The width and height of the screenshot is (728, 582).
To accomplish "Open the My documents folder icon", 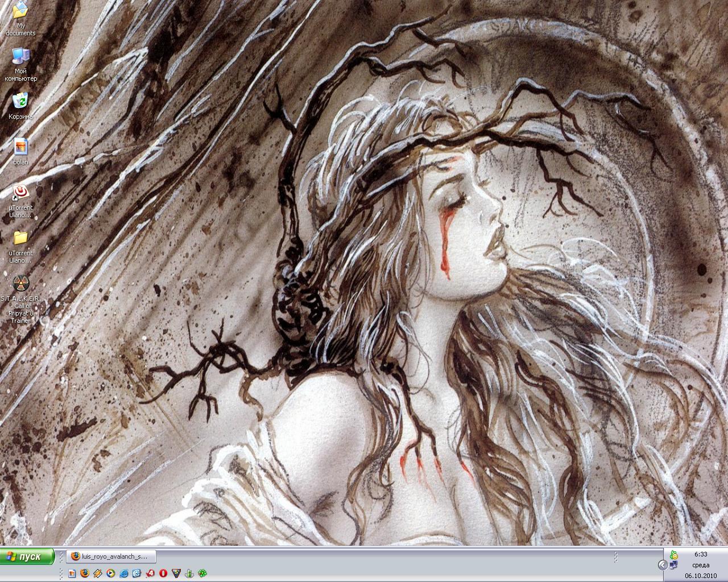I will coord(20,10).
